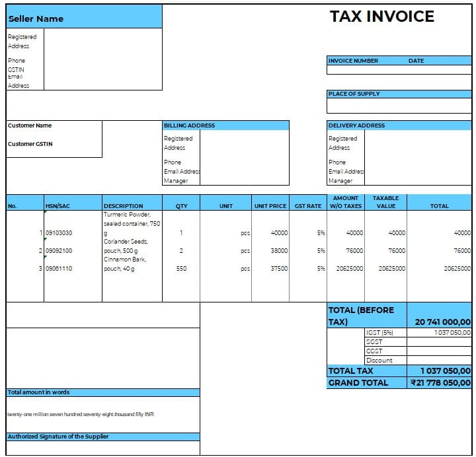The height and width of the screenshot is (457, 476).
Task: Click the seller GSTIN label
Action: coord(16,69)
